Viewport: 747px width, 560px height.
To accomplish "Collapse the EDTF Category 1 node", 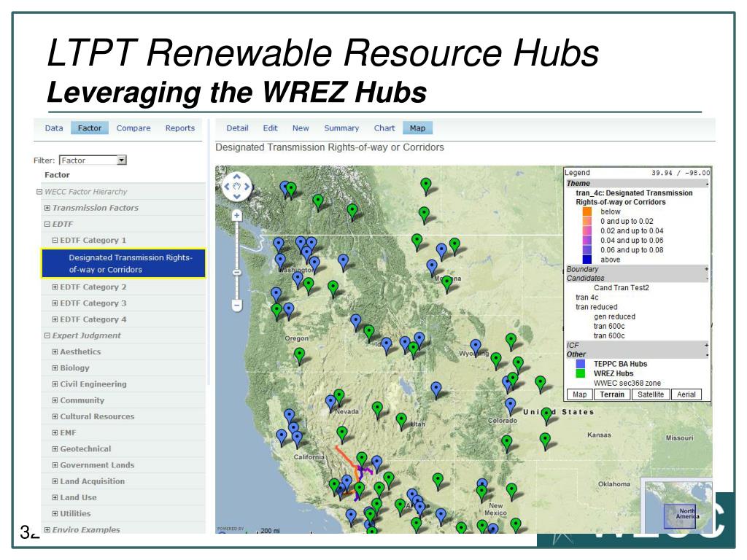I will coord(55,241).
